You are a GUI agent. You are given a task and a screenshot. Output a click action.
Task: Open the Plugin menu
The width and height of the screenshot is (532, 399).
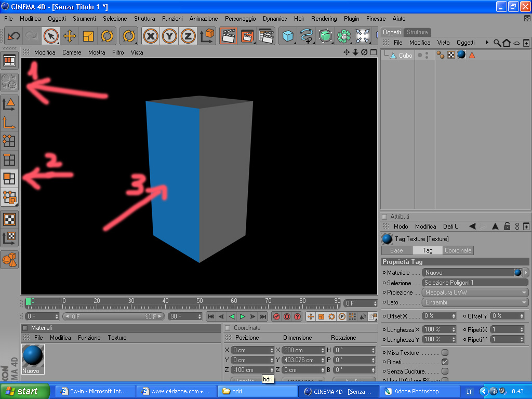[351, 19]
